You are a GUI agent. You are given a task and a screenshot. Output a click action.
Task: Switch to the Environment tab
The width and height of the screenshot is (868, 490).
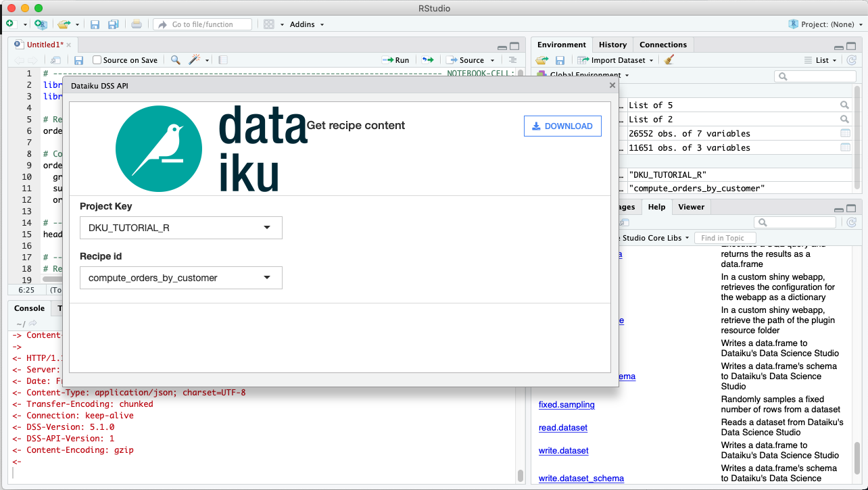[x=562, y=45]
